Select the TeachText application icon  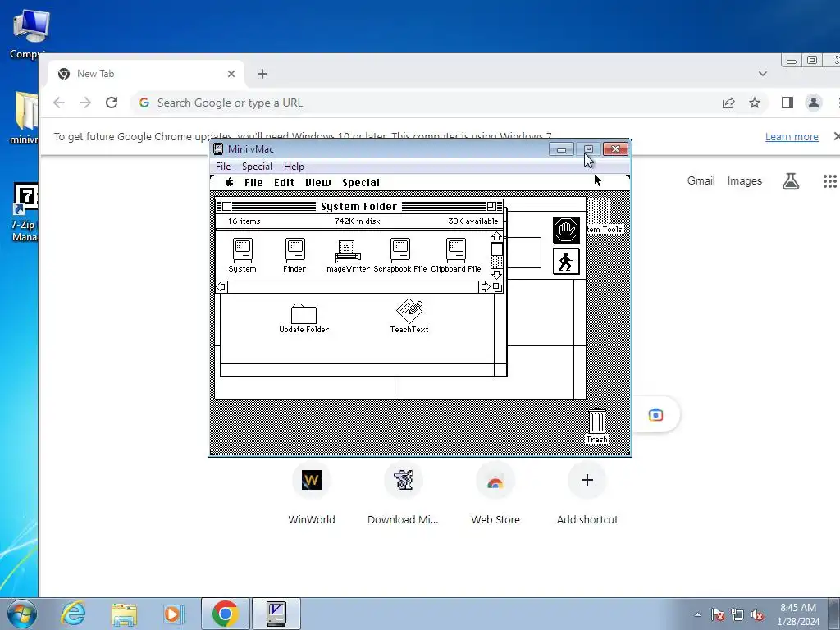[409, 311]
